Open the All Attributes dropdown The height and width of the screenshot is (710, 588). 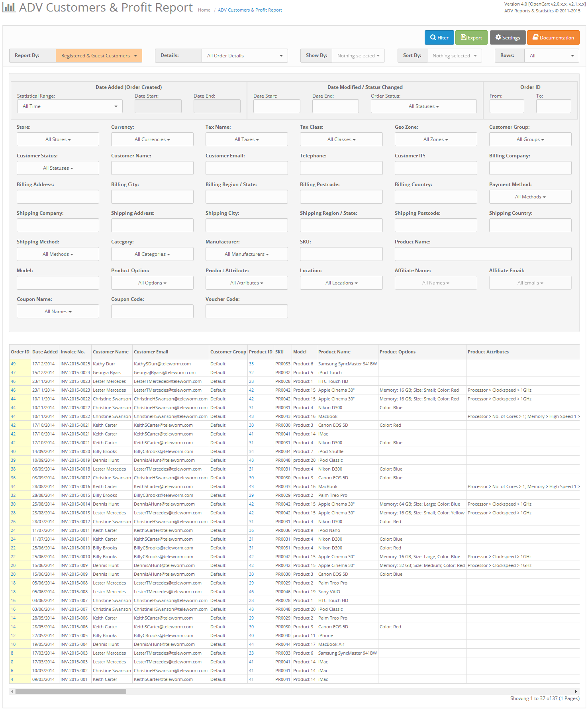(247, 283)
